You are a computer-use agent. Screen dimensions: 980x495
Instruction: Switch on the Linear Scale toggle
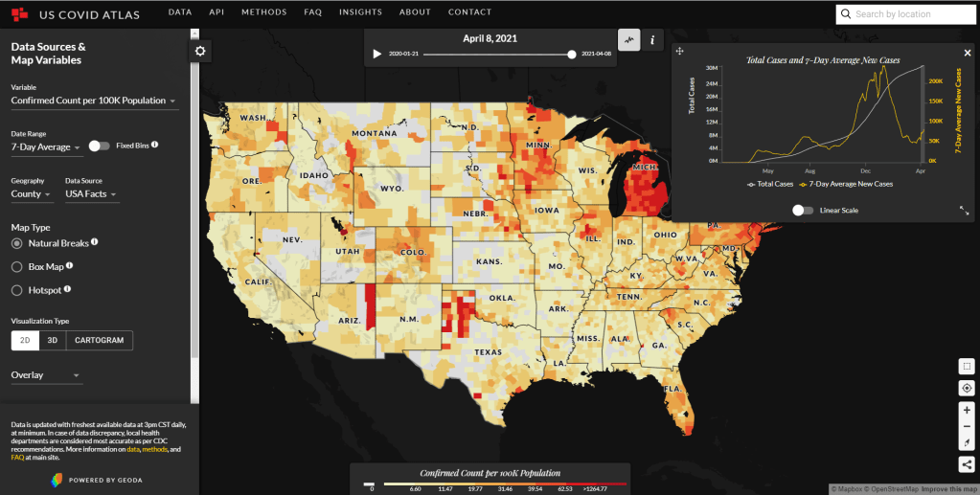click(803, 210)
